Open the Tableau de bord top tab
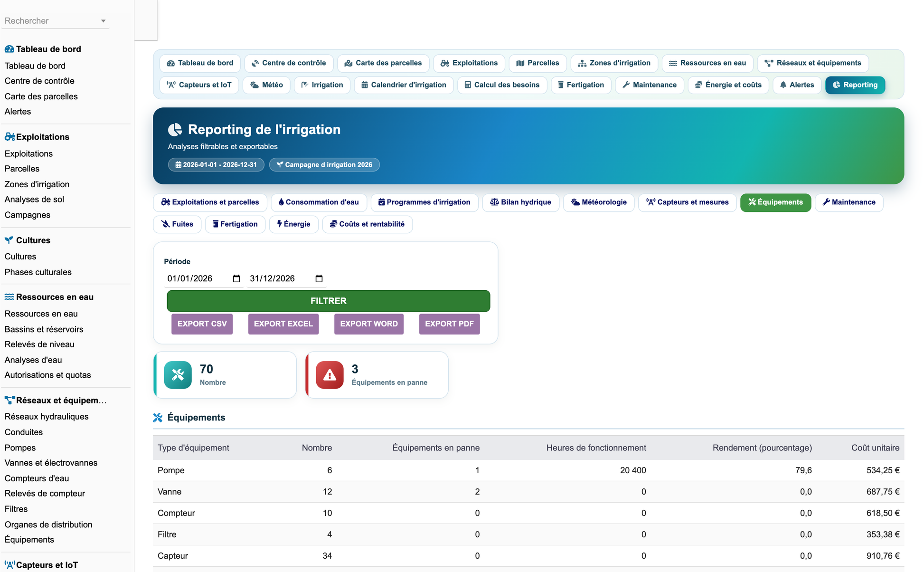This screenshot has height=572, width=924. tap(200, 63)
